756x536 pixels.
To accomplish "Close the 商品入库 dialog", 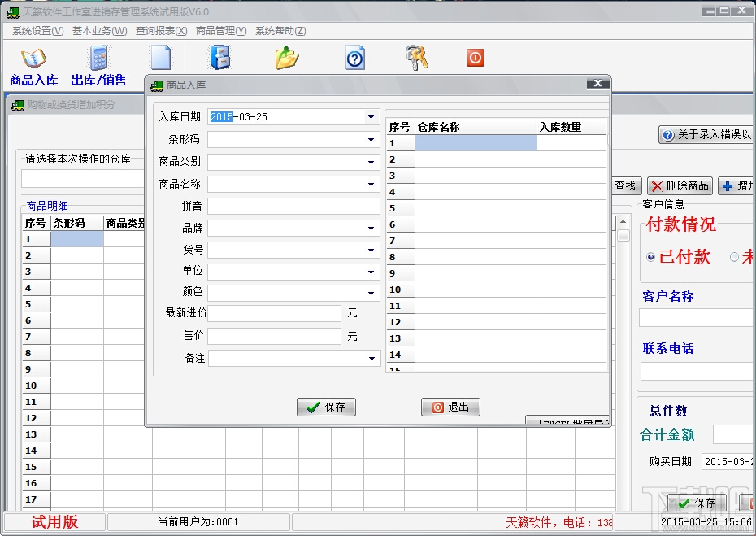I will 597,84.
